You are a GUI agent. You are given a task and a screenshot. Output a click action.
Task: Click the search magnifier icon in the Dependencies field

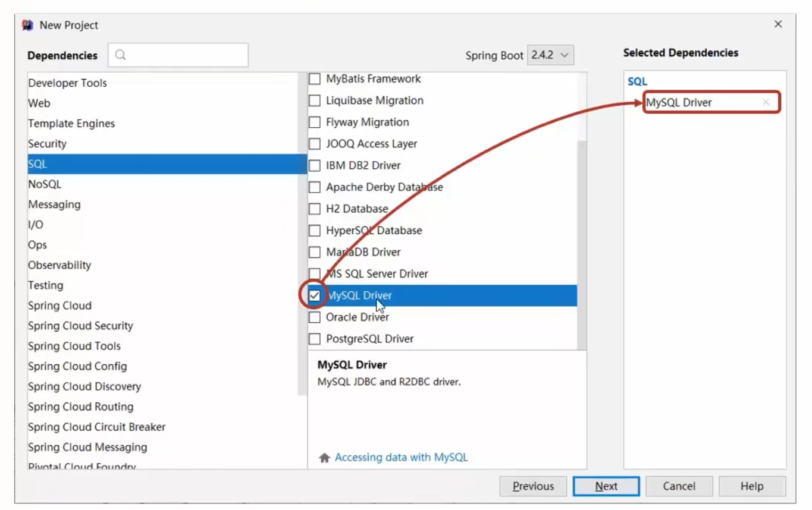tap(121, 55)
